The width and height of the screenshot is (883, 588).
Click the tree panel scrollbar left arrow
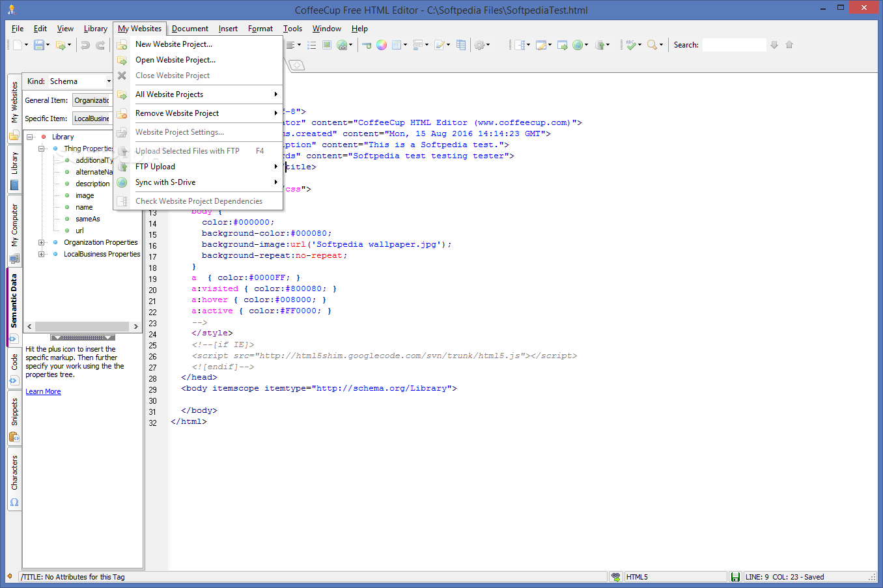pos(29,326)
